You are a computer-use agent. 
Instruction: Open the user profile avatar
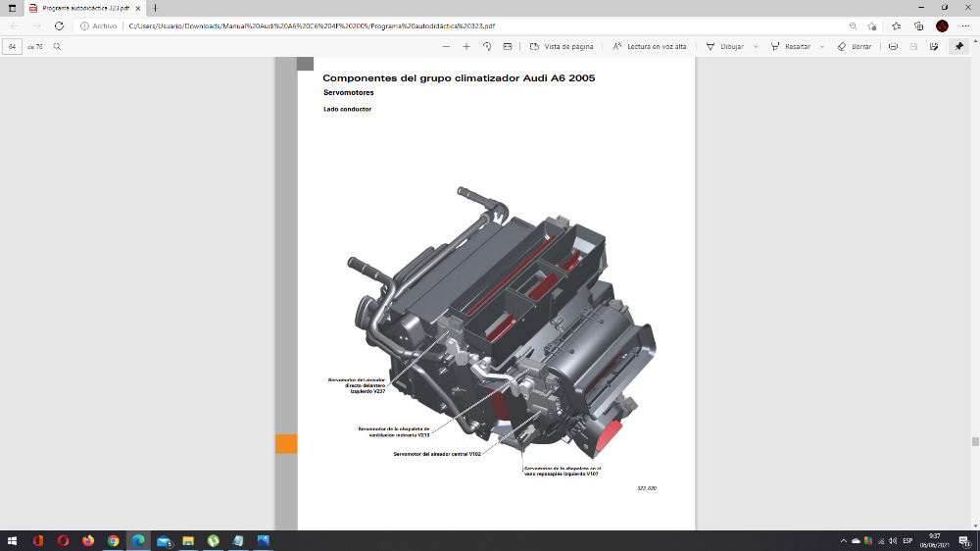[942, 26]
